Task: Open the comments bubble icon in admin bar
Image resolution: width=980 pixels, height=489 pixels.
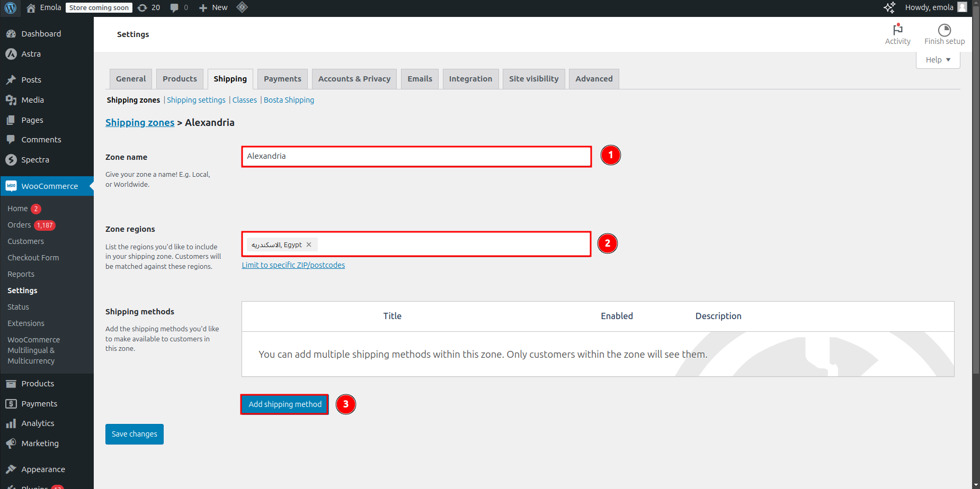Action: (174, 8)
